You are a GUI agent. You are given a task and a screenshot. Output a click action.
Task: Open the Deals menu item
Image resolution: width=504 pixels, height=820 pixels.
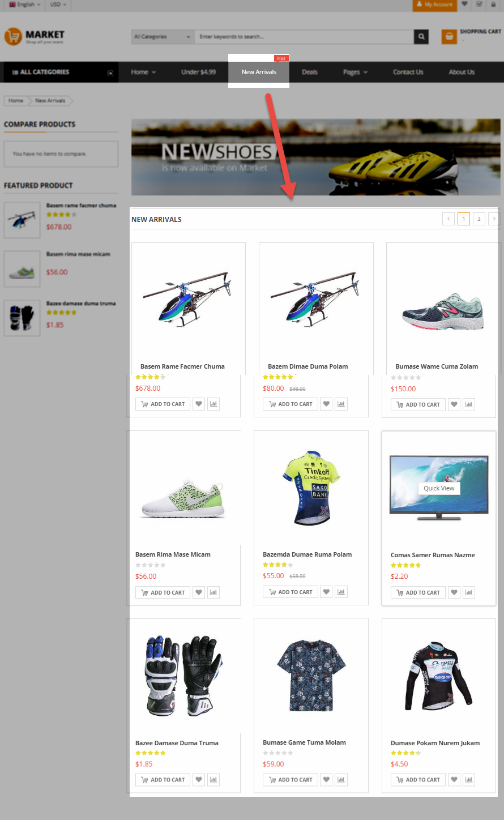(310, 72)
